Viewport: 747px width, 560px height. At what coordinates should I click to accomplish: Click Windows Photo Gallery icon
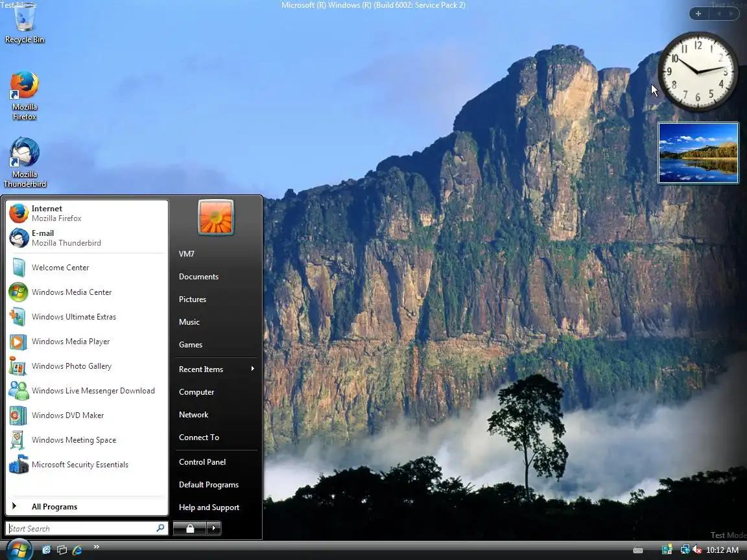click(x=18, y=367)
